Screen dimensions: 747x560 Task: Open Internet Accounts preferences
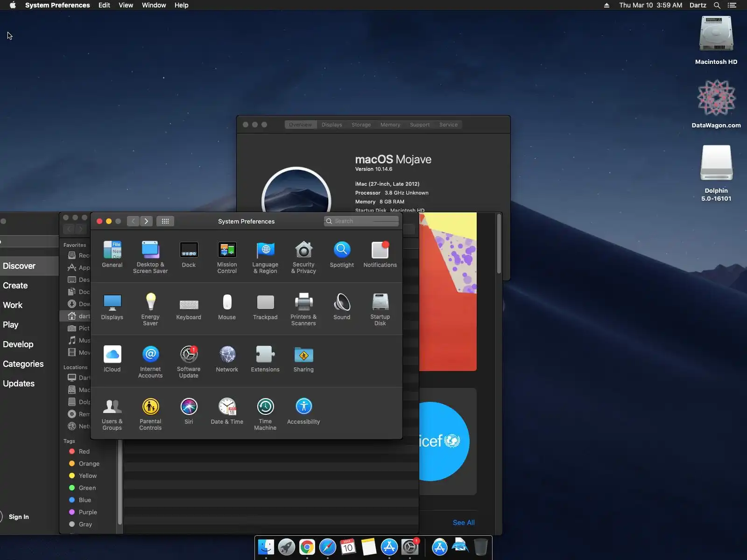150,362
